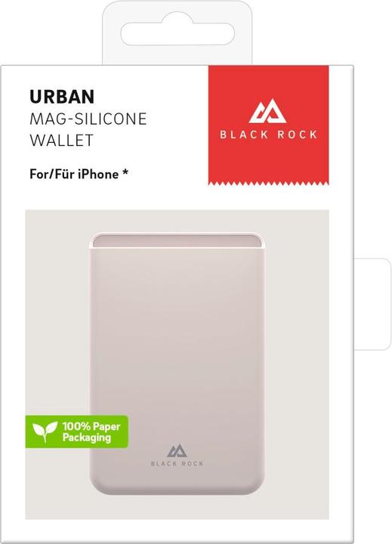Click the hanger slot cutout at top
This screenshot has height=544, width=392.
pyautogui.click(x=177, y=34)
